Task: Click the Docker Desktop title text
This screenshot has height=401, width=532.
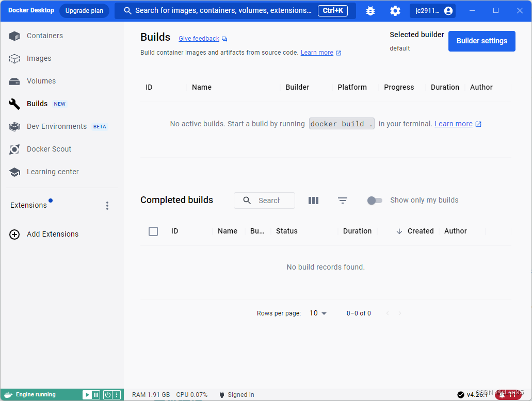Action: 31,10
